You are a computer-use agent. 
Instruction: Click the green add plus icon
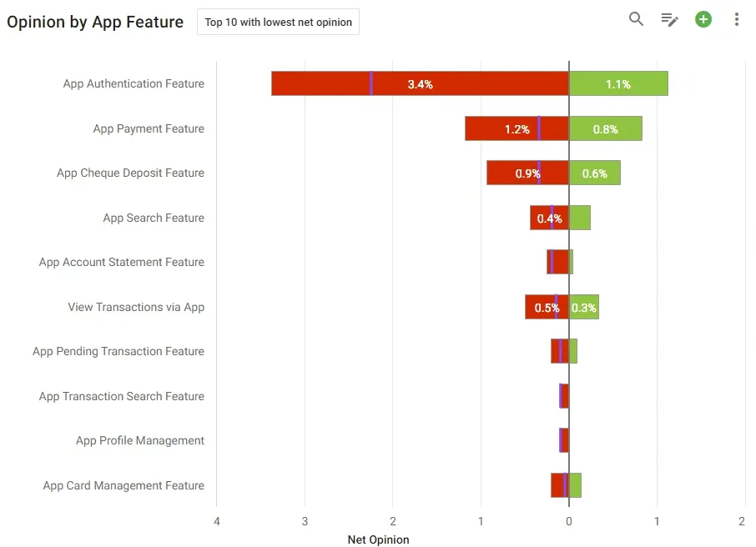coord(703,19)
